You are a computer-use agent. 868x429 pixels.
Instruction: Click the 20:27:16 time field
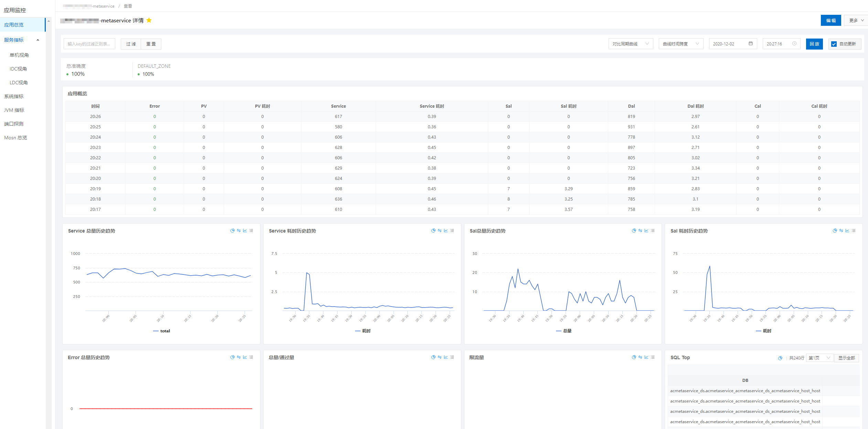[781, 44]
